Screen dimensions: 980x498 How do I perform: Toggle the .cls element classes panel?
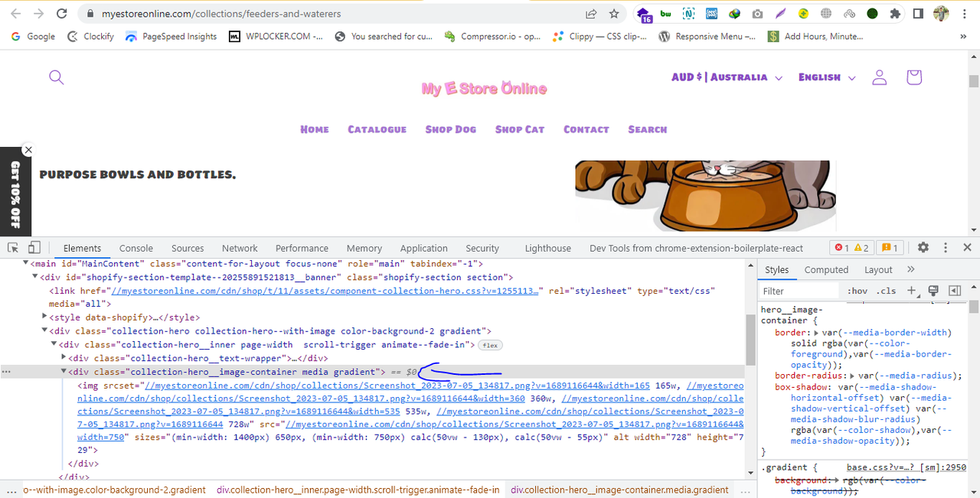887,291
